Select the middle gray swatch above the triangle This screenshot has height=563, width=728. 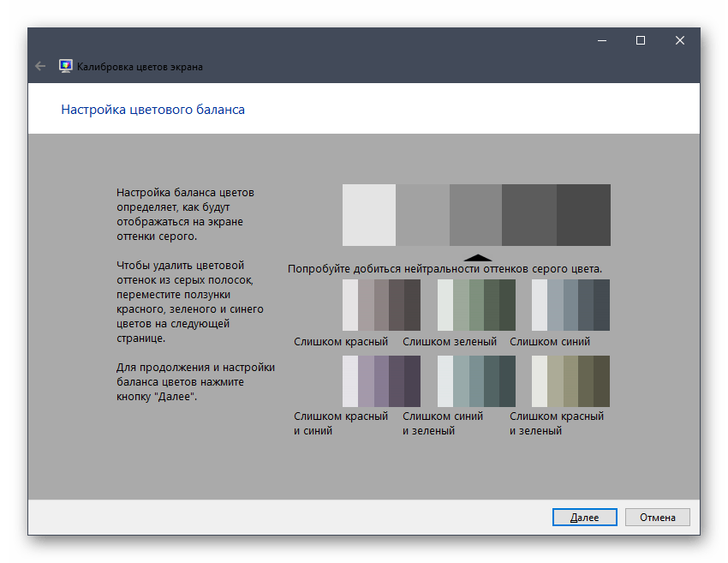click(475, 215)
